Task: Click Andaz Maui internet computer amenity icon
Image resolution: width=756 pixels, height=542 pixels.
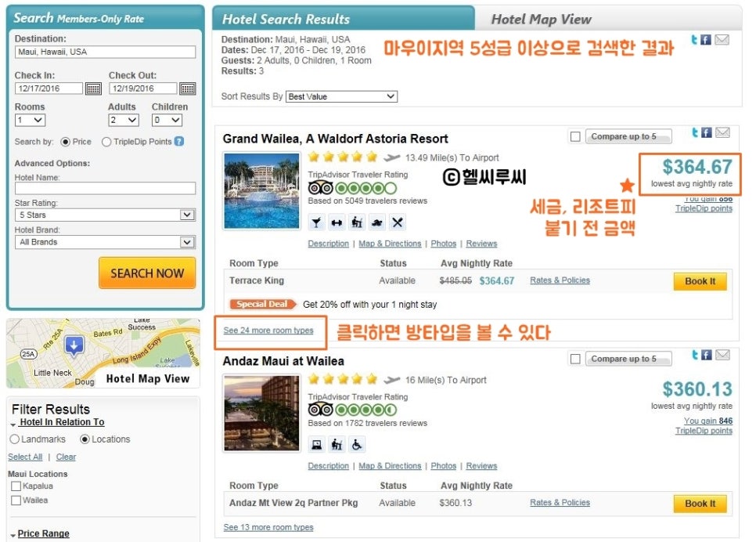Action: 316,445
